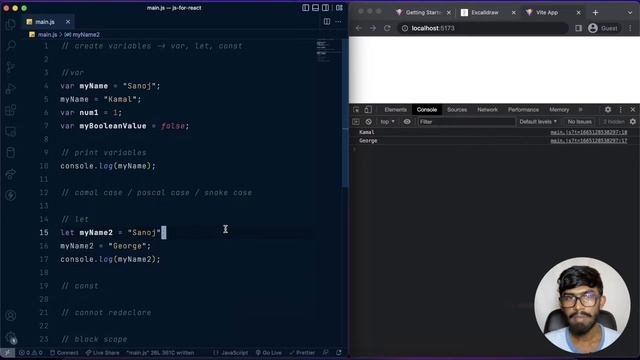Switch to the Elements DevTools tab
The image size is (640, 360).
395,110
